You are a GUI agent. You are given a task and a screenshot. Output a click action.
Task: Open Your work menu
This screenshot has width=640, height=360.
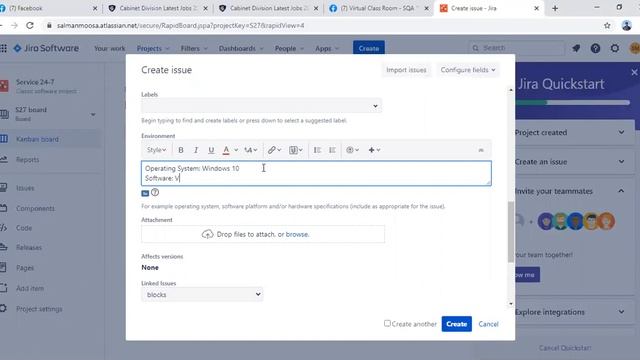[109, 48]
